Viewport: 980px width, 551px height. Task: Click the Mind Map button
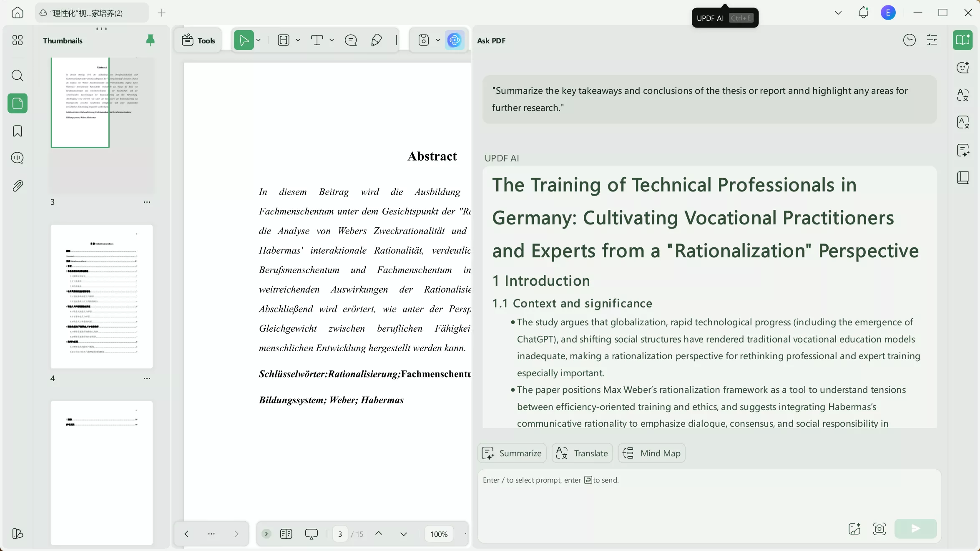pos(652,453)
